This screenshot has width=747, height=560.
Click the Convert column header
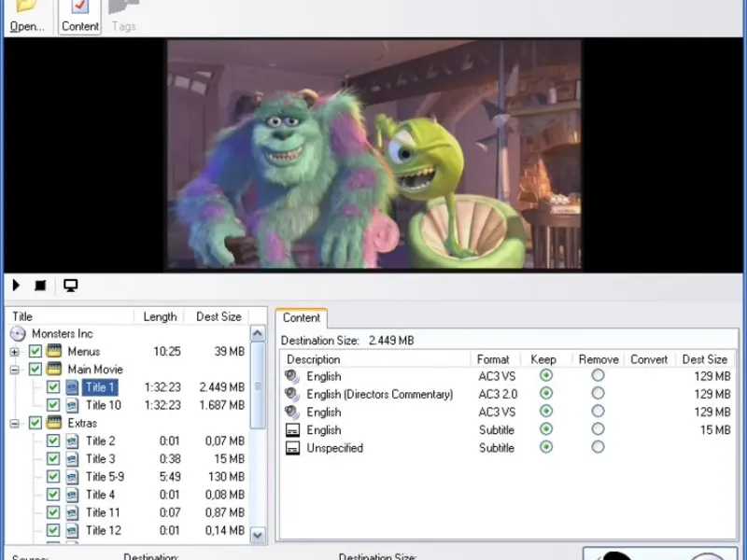(x=649, y=359)
